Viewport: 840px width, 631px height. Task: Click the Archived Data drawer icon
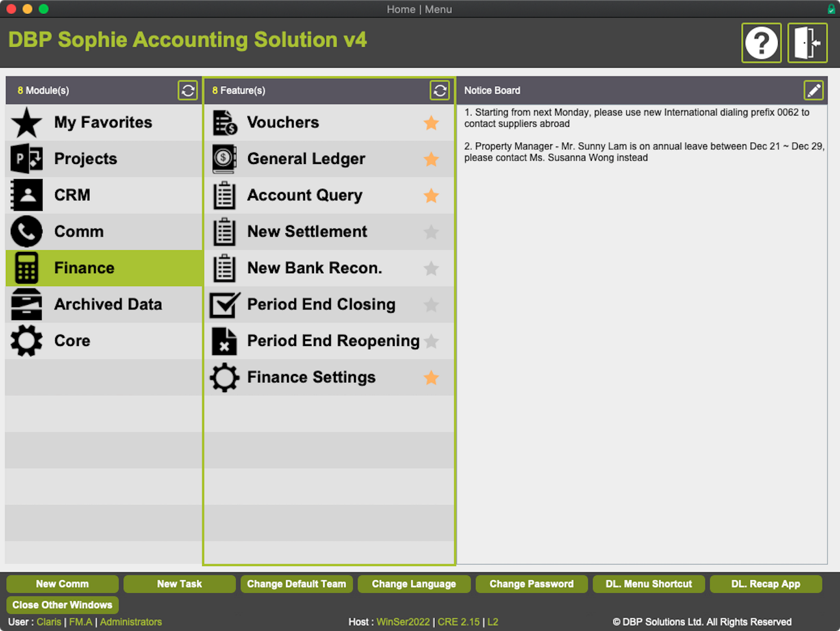26,304
